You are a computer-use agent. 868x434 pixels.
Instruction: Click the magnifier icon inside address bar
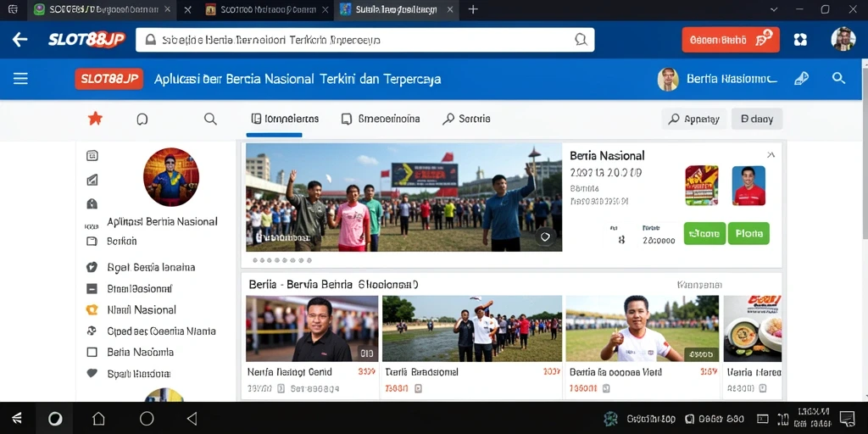(x=580, y=39)
